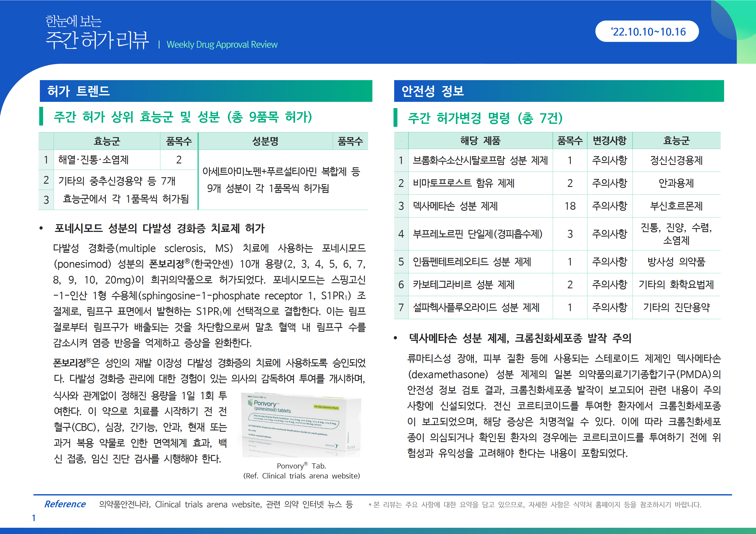Screen dimensions: 756x534
Task: Click page number 1 at bottom left
Action: coord(34,518)
